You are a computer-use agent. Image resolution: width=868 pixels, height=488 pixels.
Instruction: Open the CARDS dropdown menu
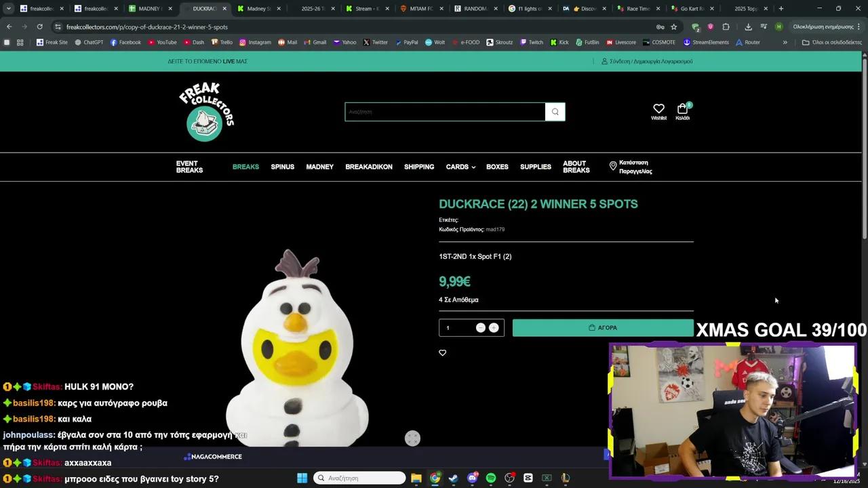[x=460, y=167]
